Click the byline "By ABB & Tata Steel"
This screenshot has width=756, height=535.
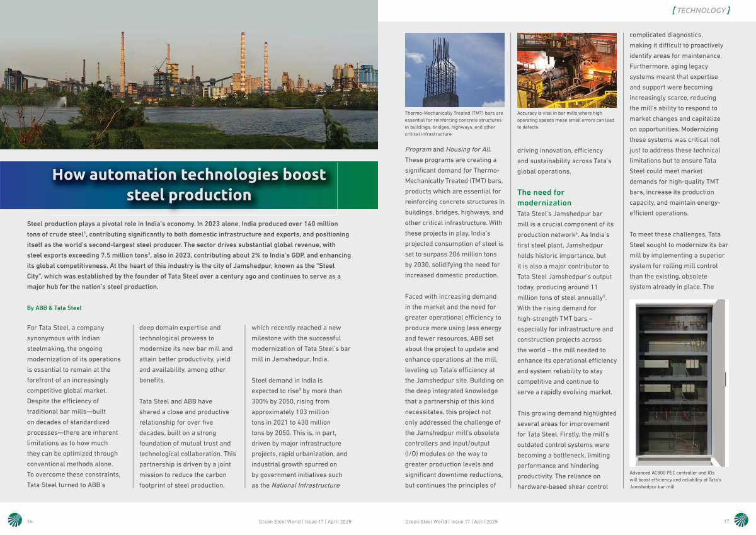tap(54, 308)
